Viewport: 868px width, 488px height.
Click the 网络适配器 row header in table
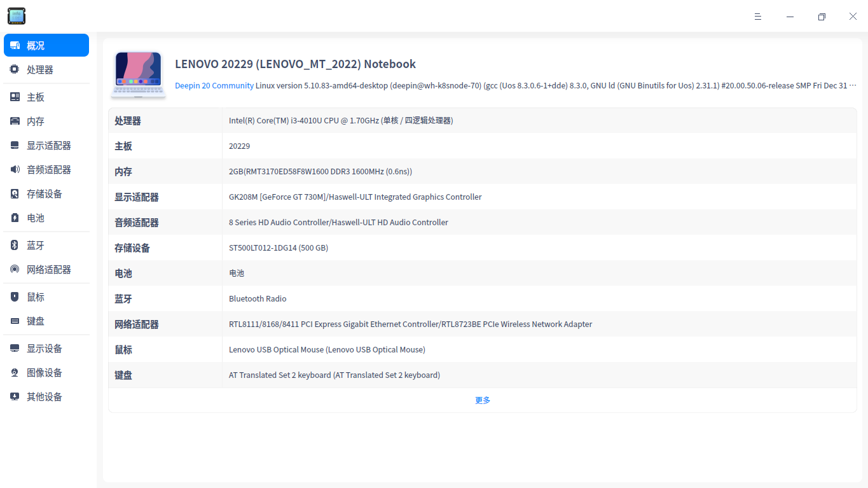[137, 324]
